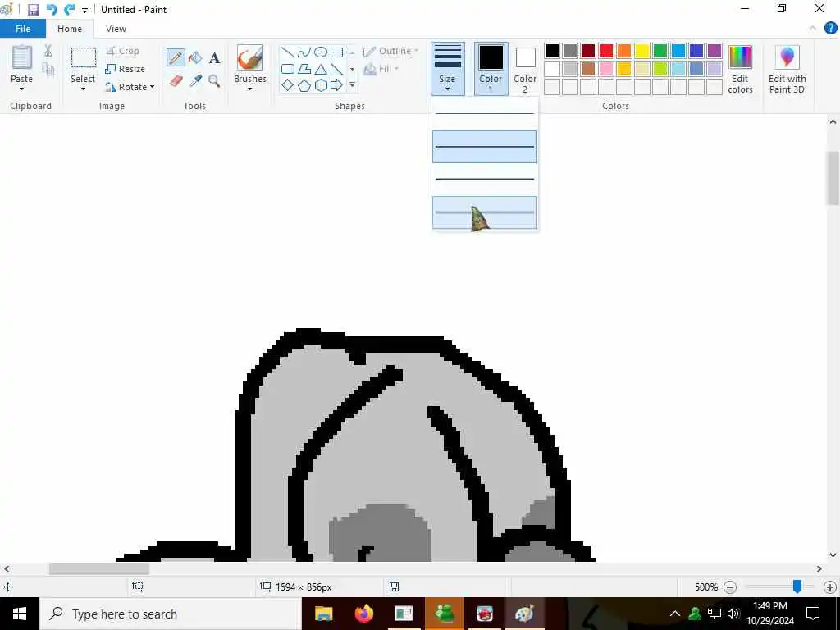Screen dimensions: 840x630
Task: Choose the Rectangle shape
Action: click(x=336, y=52)
